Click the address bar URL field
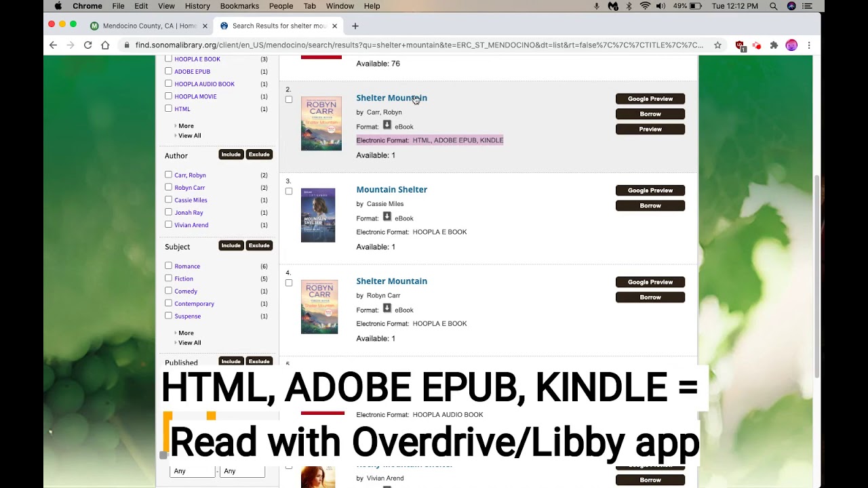Viewport: 868px width, 488px height. [x=418, y=45]
